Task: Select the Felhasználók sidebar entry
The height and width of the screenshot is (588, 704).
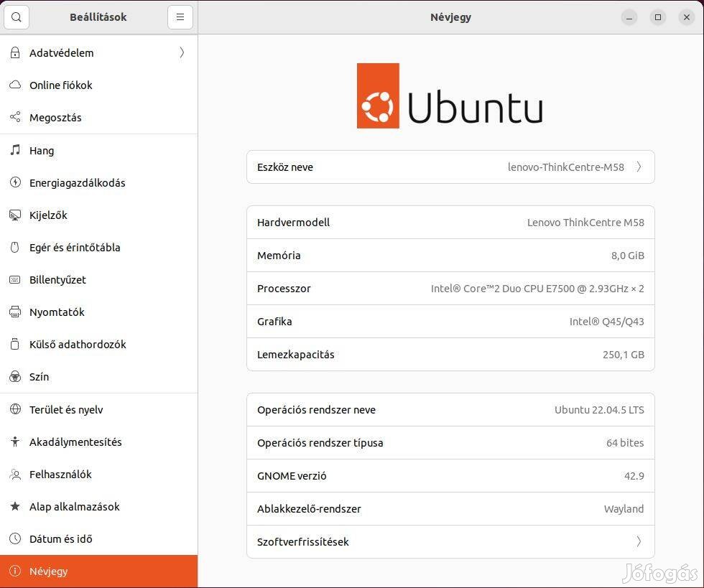Action: point(60,475)
